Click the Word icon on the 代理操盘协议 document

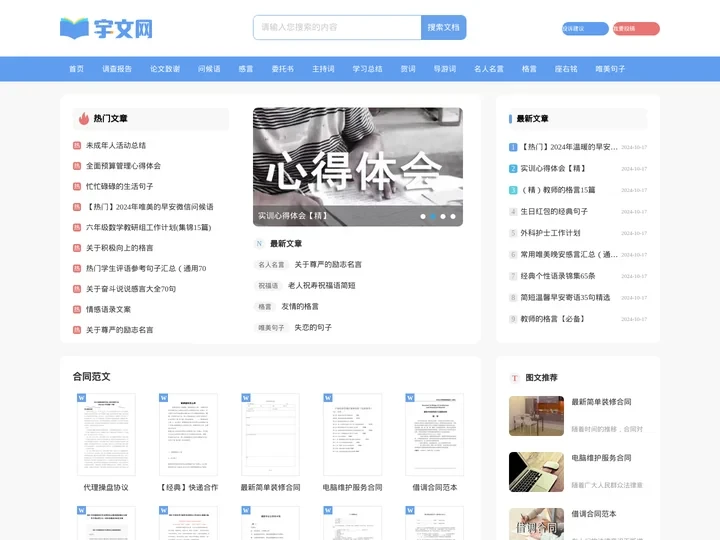pos(81,398)
